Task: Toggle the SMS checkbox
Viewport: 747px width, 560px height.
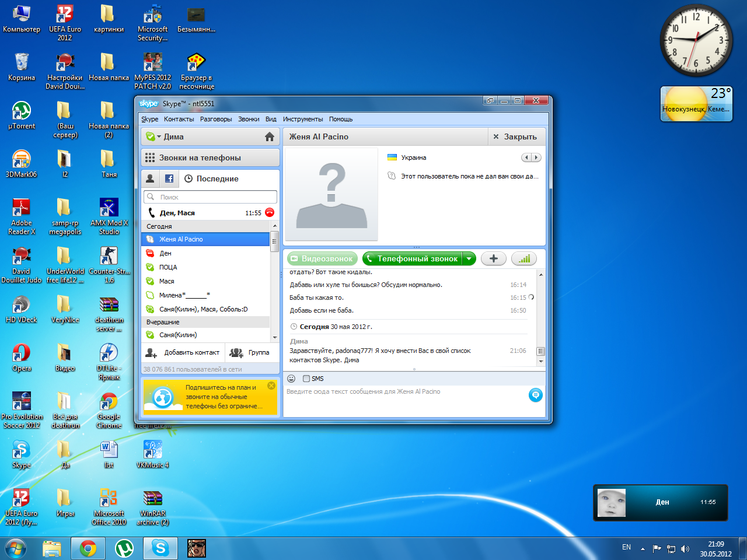Action: 306,379
